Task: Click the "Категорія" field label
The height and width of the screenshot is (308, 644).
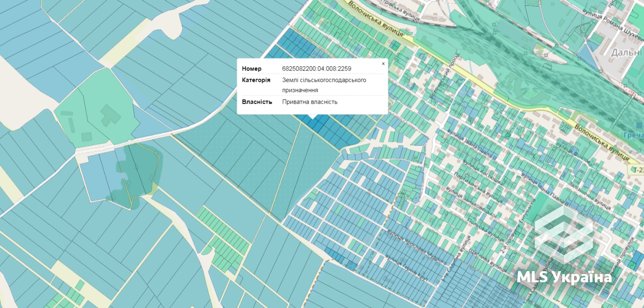Action: 256,80
